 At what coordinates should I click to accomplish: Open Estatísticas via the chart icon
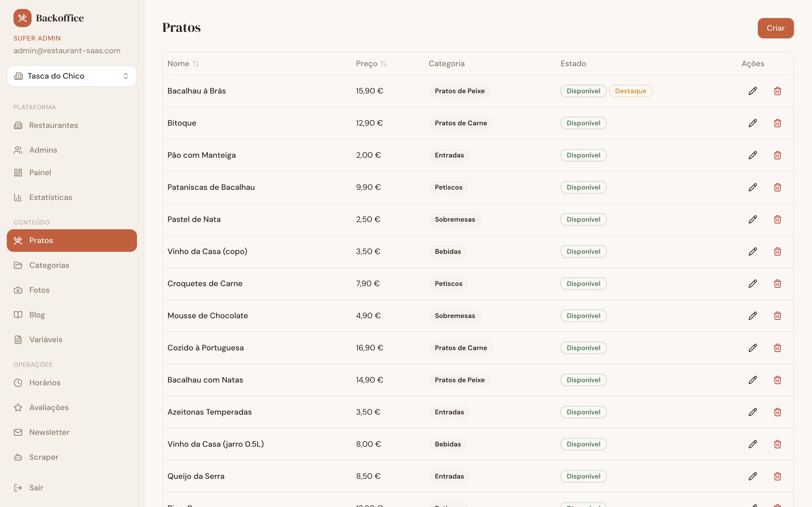[18, 197]
